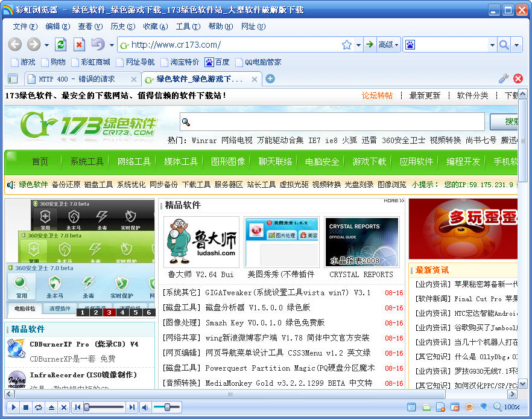Click the 系统工具 navigation link
532x419 pixels.
(x=87, y=162)
